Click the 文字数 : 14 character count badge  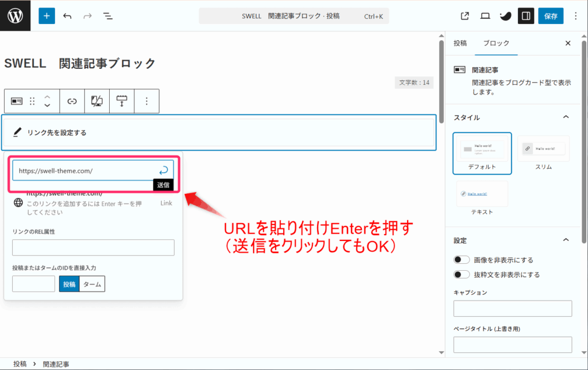(414, 83)
